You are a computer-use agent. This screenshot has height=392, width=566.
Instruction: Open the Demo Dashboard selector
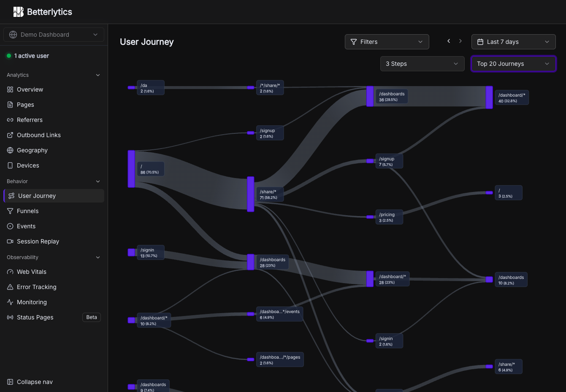(54, 35)
